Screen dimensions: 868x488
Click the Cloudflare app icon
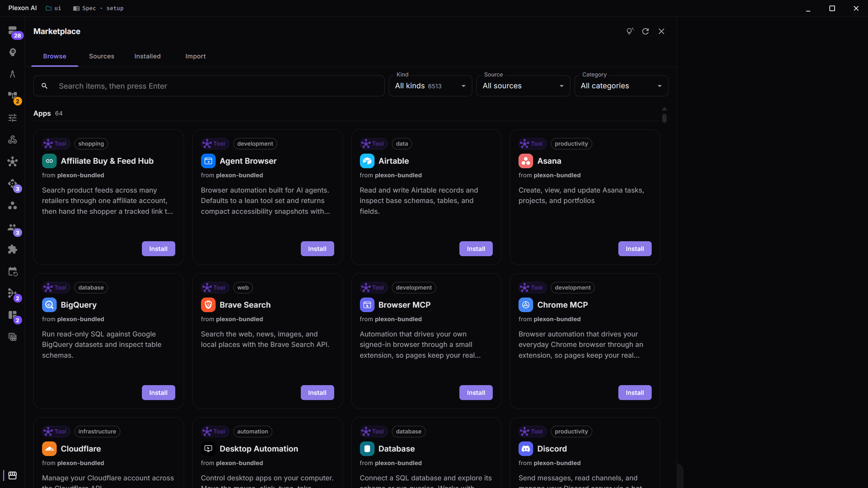[x=49, y=449]
